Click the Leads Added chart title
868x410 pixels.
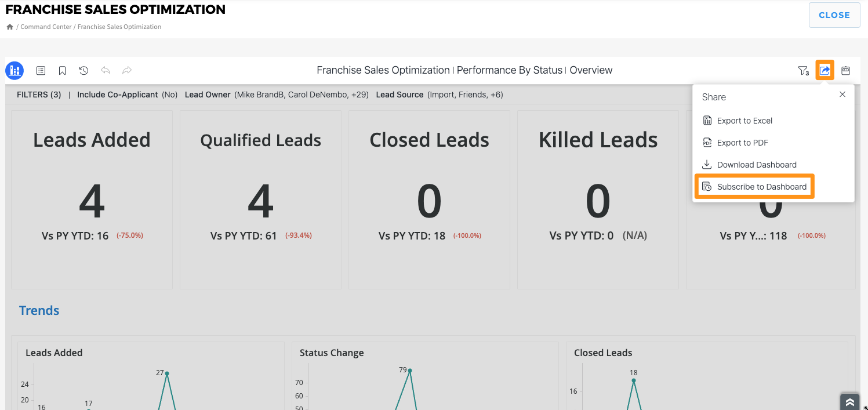[54, 353]
